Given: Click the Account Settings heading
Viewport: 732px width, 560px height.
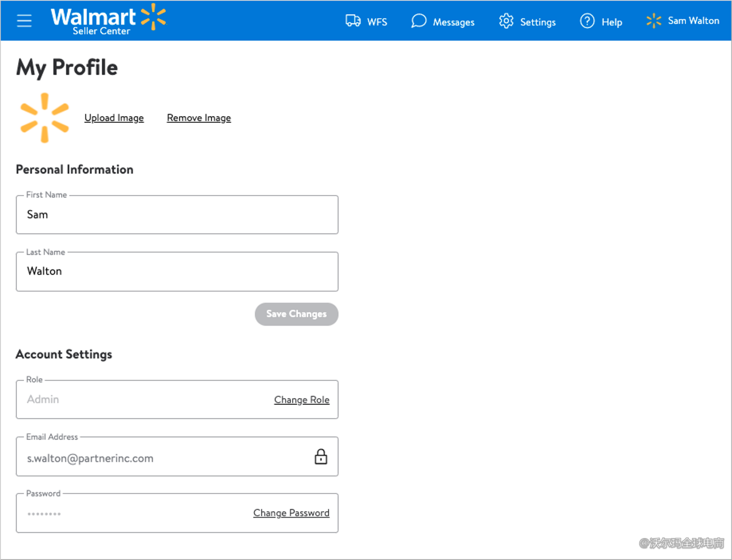Looking at the screenshot, I should 64,354.
